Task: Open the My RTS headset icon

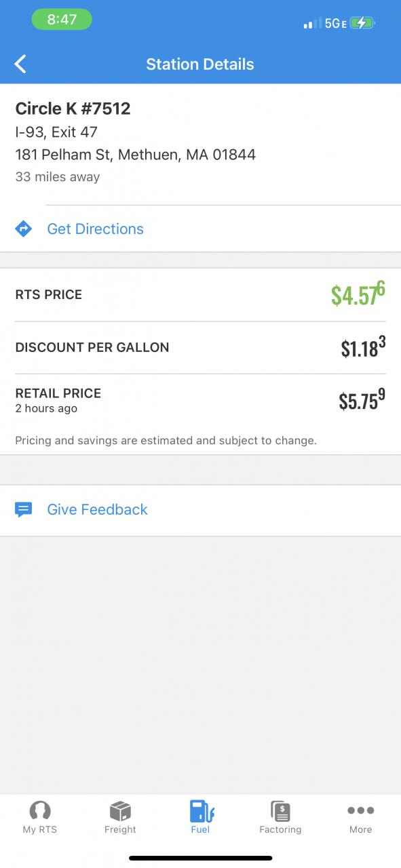Action: point(40,810)
